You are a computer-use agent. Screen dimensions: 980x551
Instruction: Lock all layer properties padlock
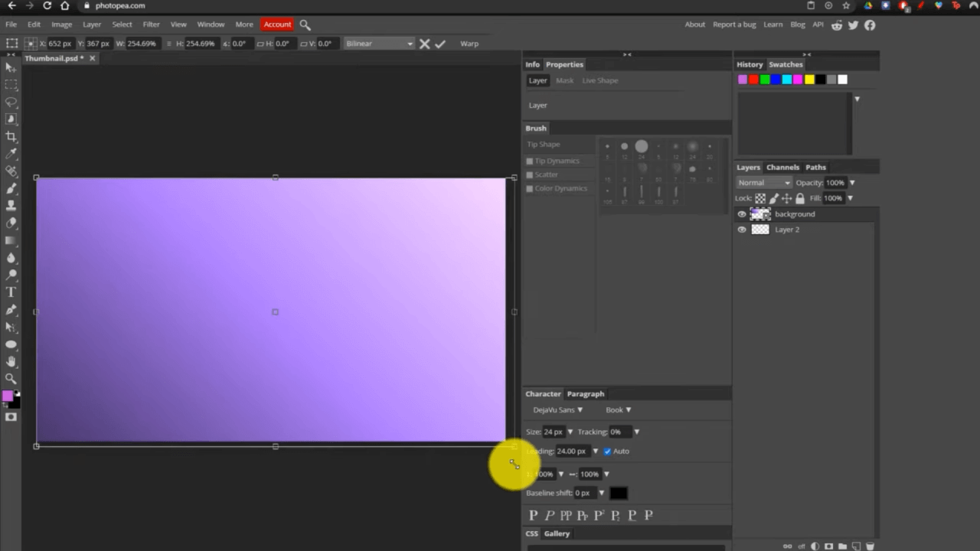tap(800, 198)
